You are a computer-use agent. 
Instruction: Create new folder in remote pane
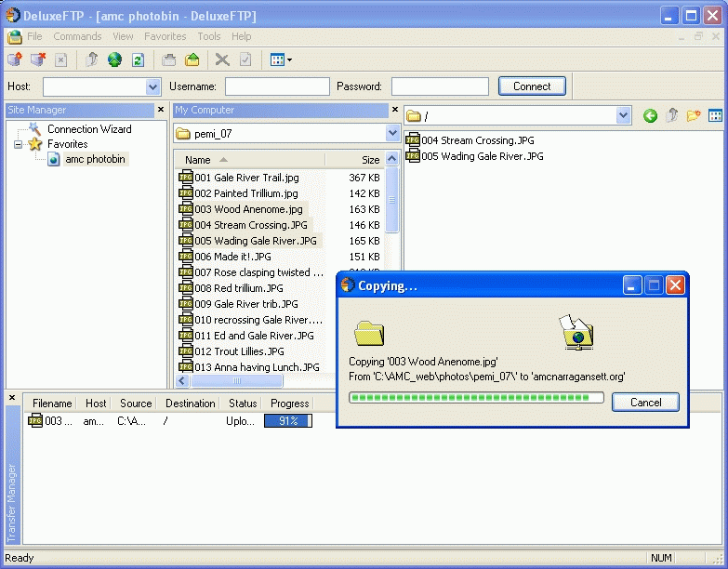coord(693,116)
